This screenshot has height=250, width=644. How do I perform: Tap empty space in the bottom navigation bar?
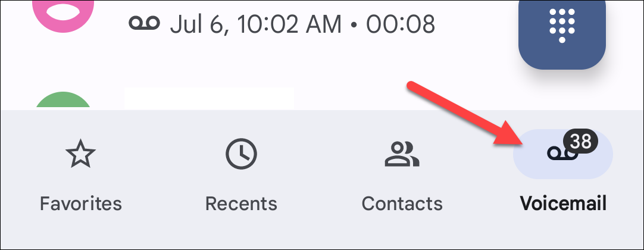321,234
